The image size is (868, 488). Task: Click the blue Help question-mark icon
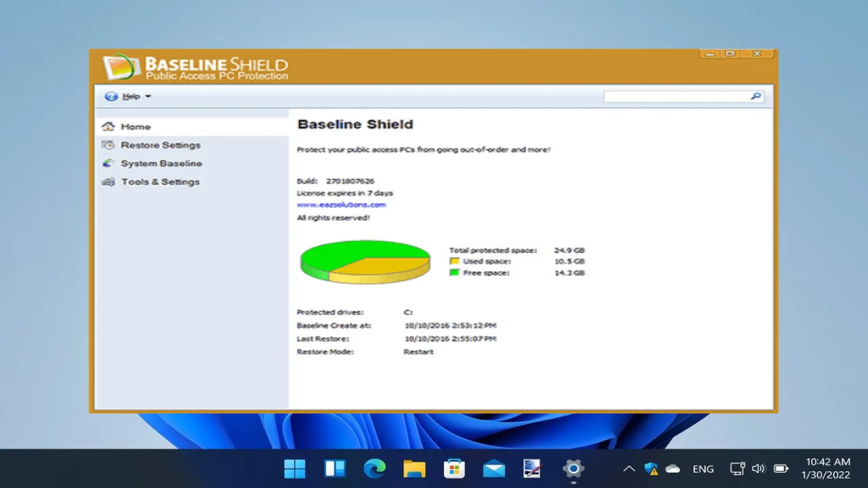pos(111,96)
